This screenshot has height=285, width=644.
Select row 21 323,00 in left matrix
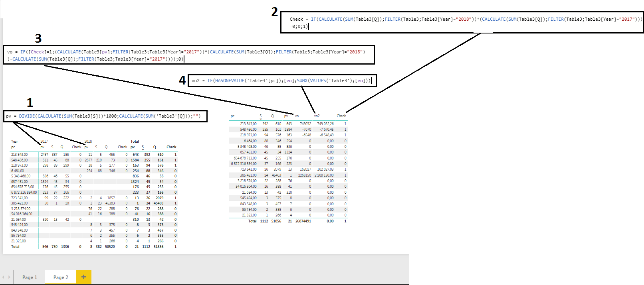pos(18,241)
